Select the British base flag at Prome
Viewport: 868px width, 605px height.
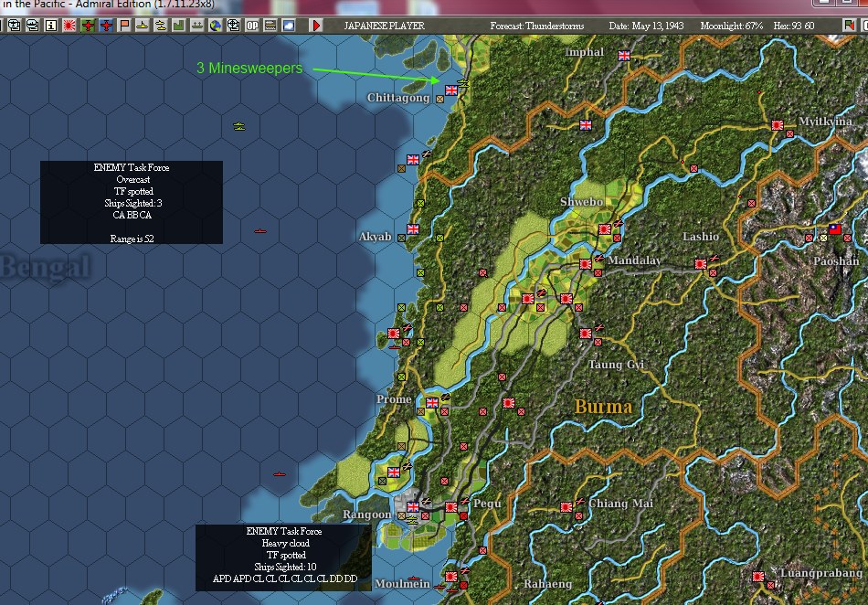click(x=432, y=402)
